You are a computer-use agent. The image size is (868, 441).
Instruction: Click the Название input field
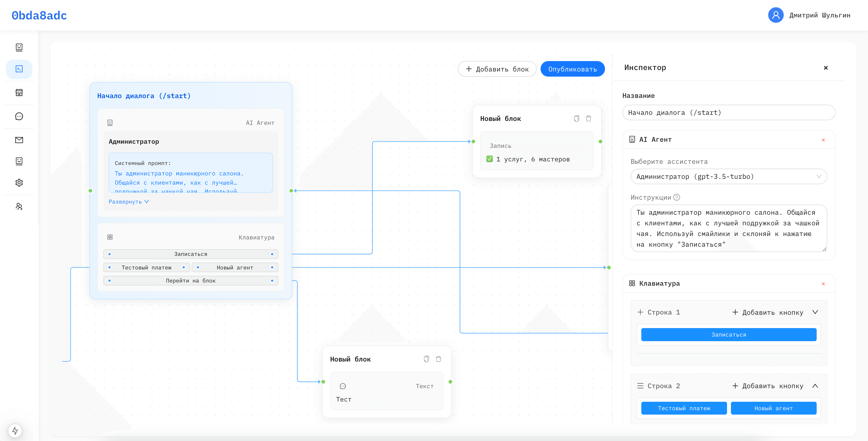728,112
